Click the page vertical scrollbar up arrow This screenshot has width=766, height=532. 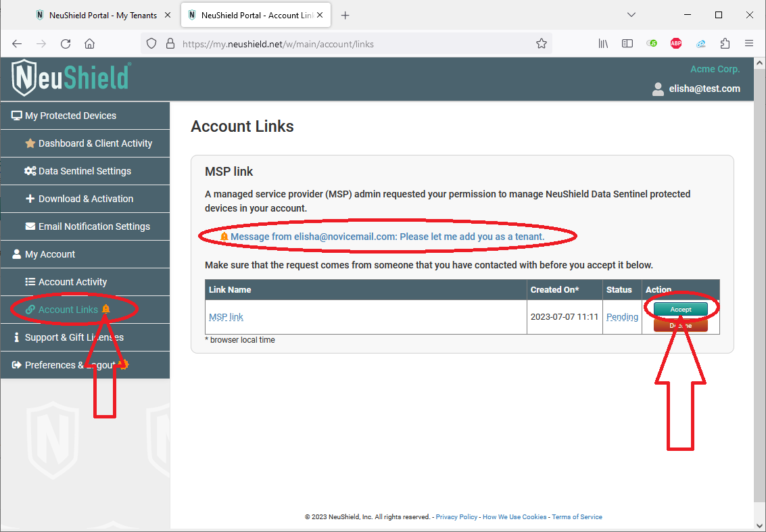pos(760,63)
